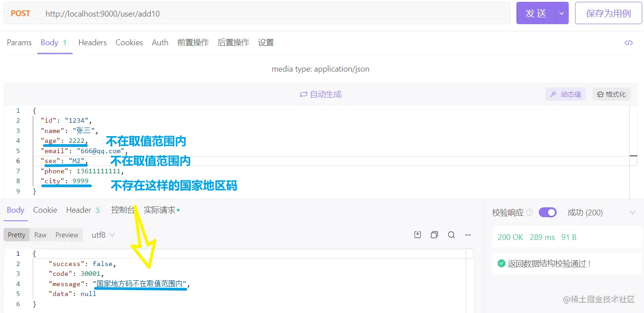Click the 289 ms response time

pyautogui.click(x=542, y=237)
